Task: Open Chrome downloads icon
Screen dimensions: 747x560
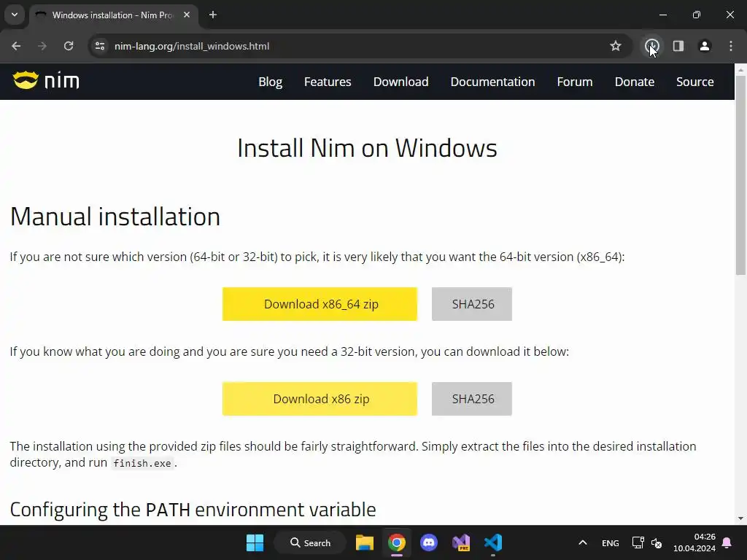Action: 651,46
